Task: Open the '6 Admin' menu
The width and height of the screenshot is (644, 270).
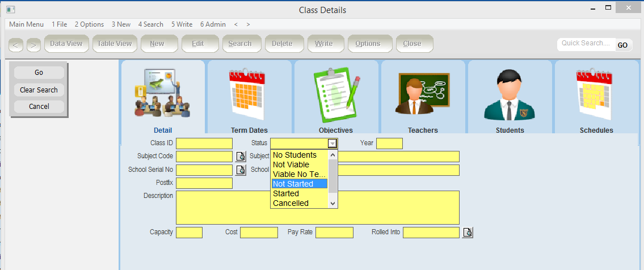Action: click(213, 24)
